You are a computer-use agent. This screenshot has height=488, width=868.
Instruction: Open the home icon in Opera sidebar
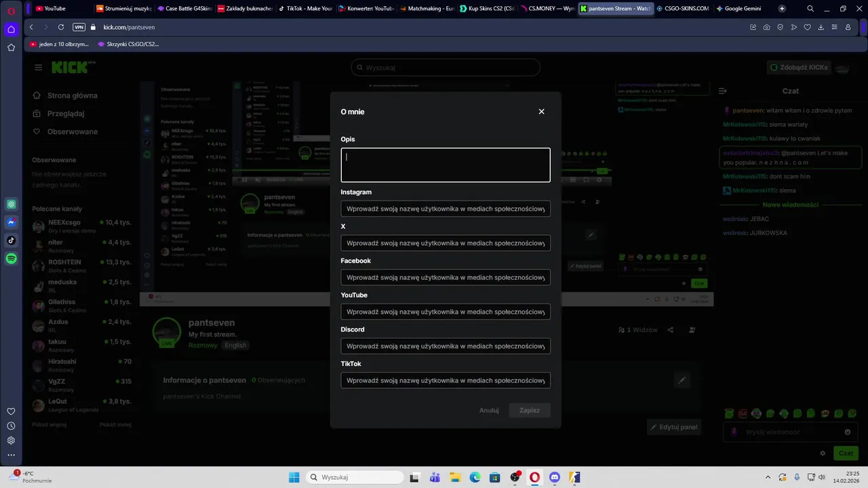pos(11,29)
